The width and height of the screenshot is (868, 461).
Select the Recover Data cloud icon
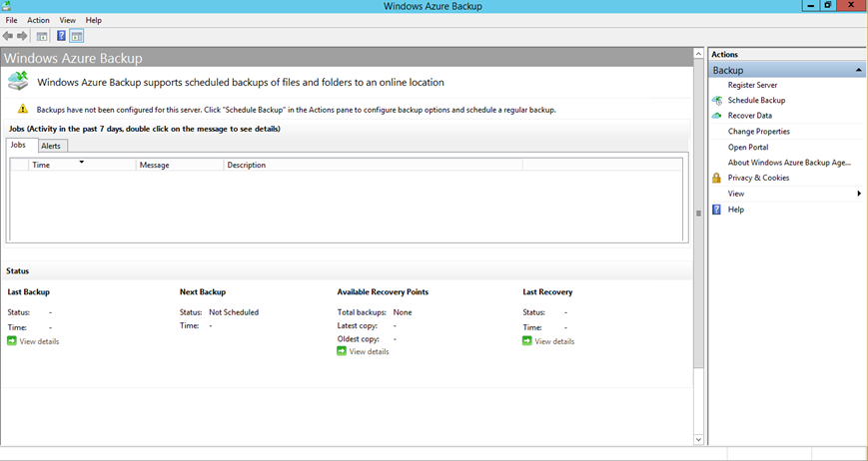pos(717,116)
